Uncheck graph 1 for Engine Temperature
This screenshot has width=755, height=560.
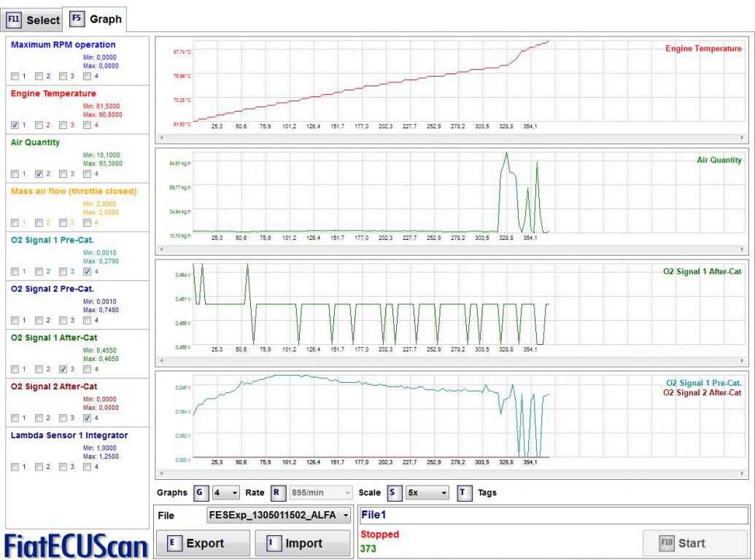pos(15,125)
